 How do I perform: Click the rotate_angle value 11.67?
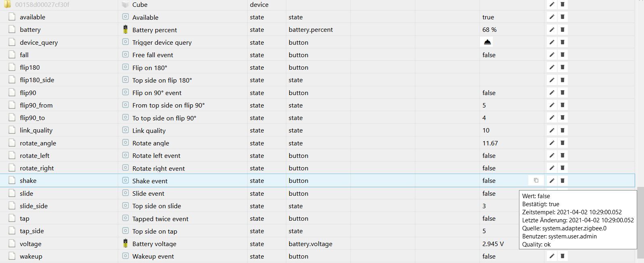pyautogui.click(x=490, y=143)
